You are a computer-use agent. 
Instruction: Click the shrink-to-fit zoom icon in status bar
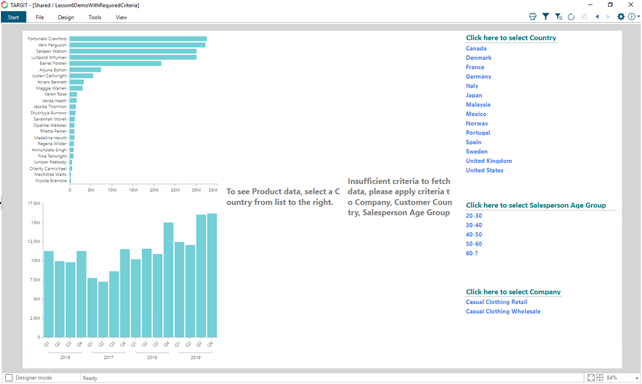tap(600, 378)
